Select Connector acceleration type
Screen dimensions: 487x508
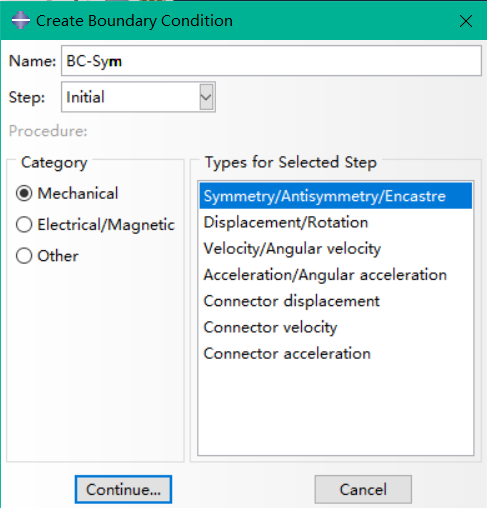tap(336, 354)
